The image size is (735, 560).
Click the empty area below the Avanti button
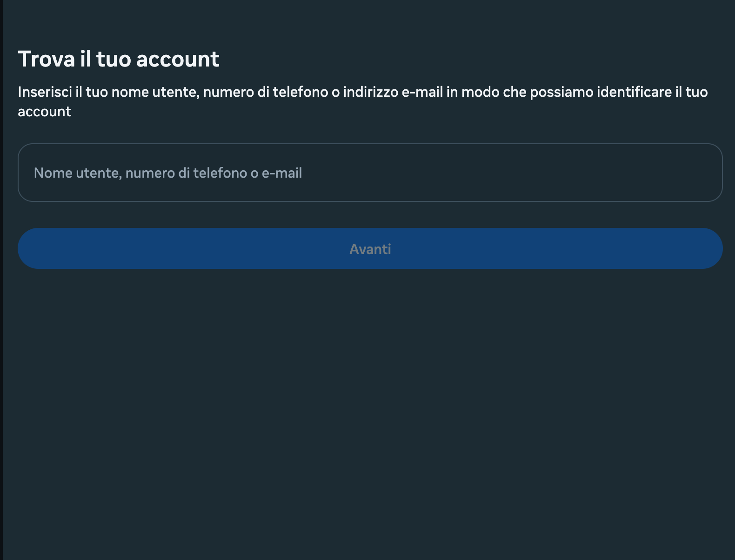tap(370, 395)
